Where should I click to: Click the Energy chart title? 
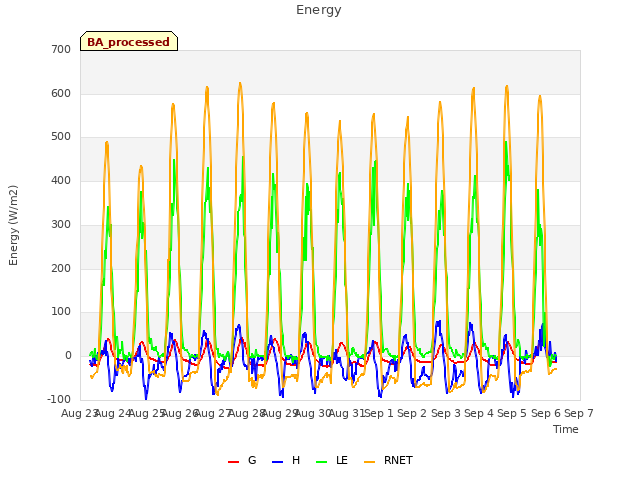tap(319, 10)
